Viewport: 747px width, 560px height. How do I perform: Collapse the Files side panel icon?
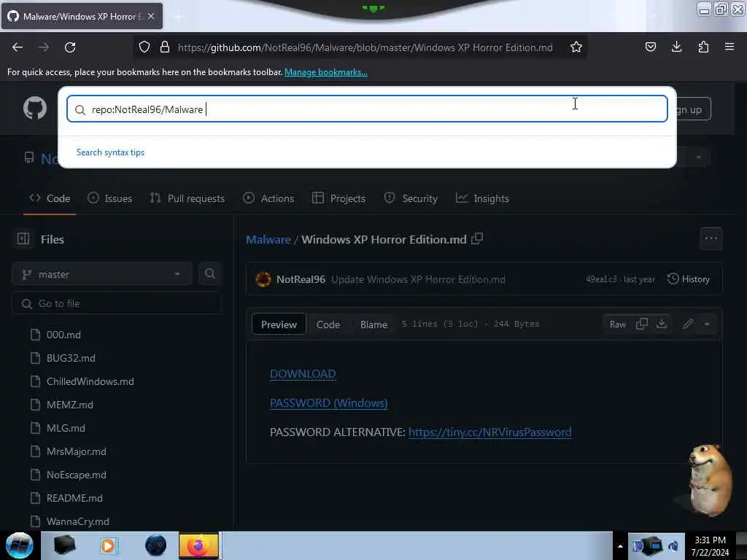(23, 238)
